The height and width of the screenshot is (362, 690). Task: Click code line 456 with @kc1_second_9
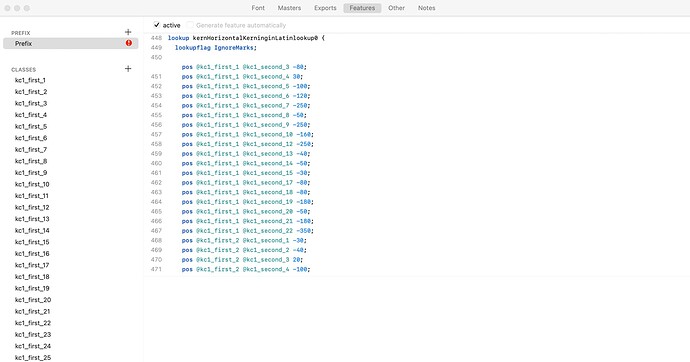246,125
